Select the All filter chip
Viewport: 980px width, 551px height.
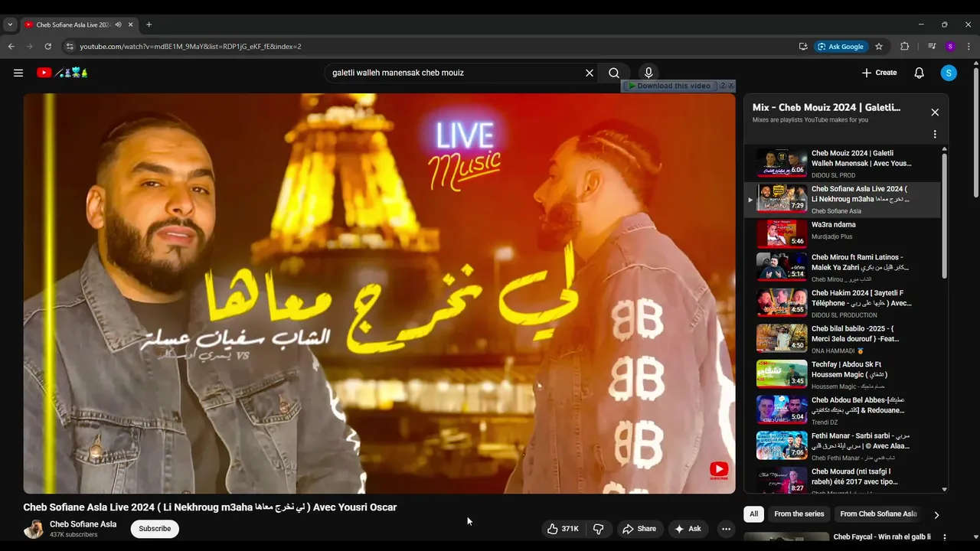pos(754,514)
